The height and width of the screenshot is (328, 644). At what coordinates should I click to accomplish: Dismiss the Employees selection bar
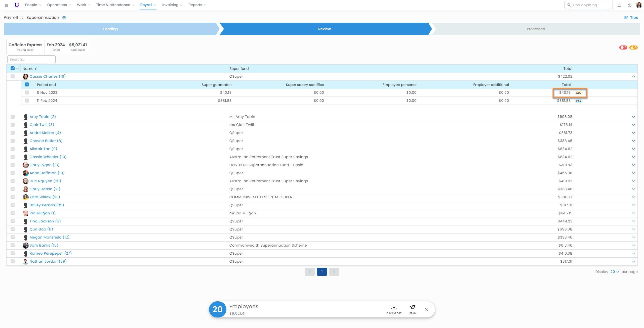(426, 310)
